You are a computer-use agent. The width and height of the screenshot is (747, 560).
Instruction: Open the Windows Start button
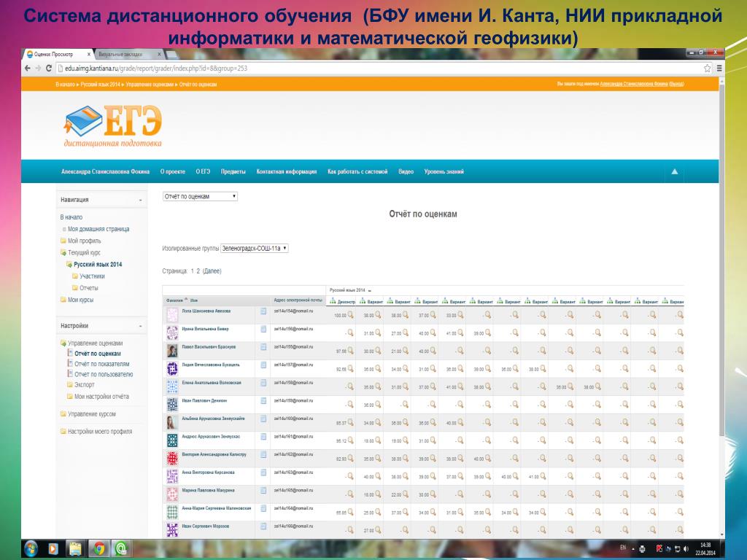coord(31,549)
